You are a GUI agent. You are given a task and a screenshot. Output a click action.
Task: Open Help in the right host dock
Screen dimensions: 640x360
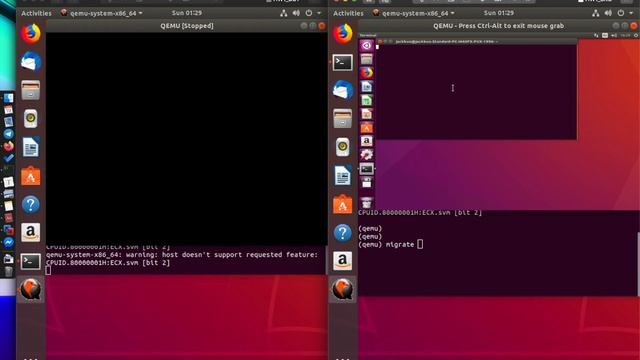pyautogui.click(x=342, y=233)
